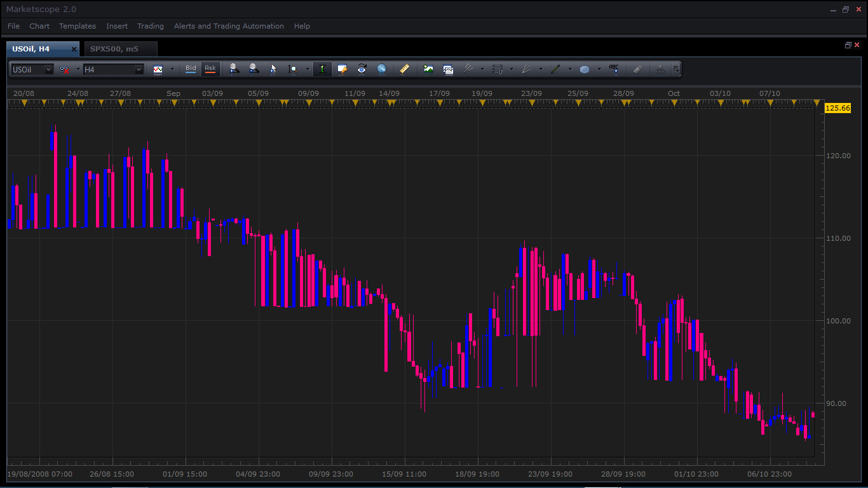The image size is (868, 488).
Task: Toggle the green vertical autoscale button
Action: 322,69
